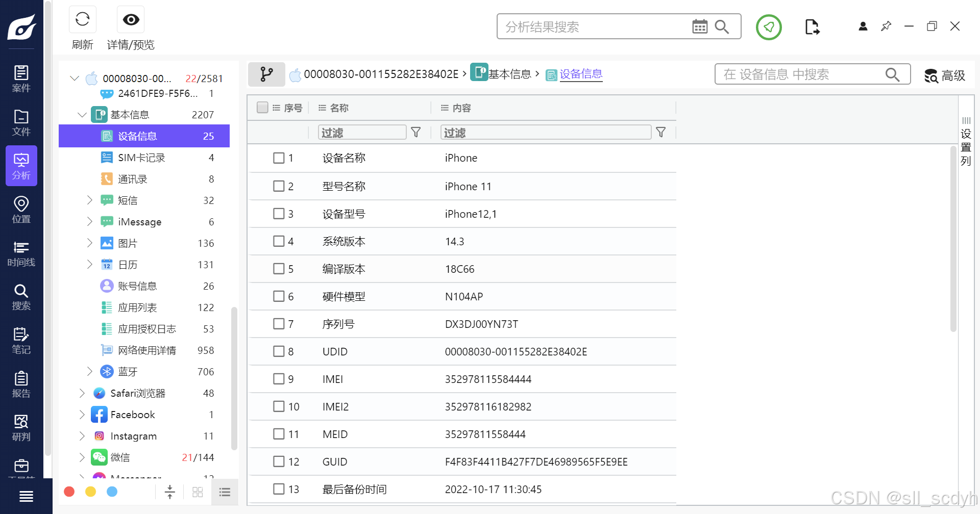980x514 pixels.
Task: Click the magnifier in the device info search box
Action: click(x=892, y=74)
